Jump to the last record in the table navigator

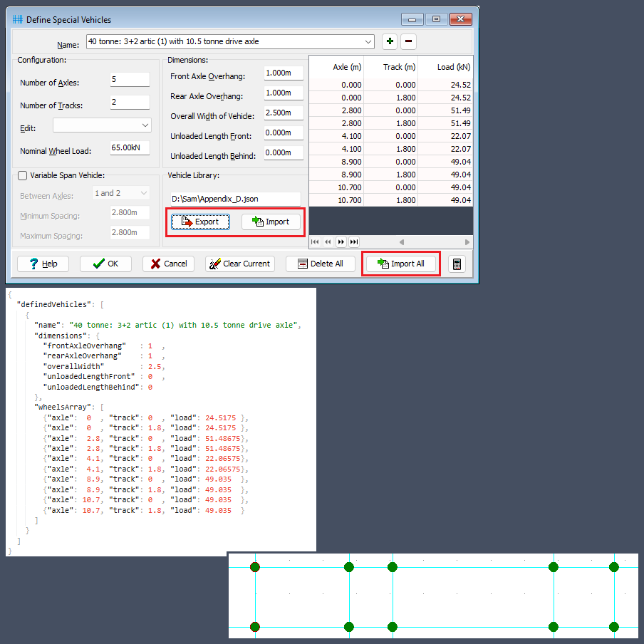354,242
